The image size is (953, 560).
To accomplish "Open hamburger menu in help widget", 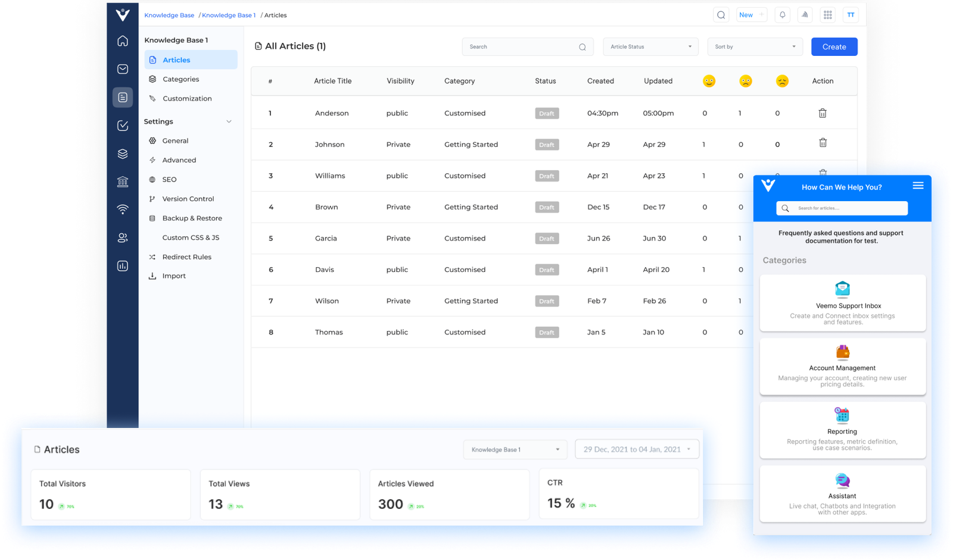I will point(918,186).
